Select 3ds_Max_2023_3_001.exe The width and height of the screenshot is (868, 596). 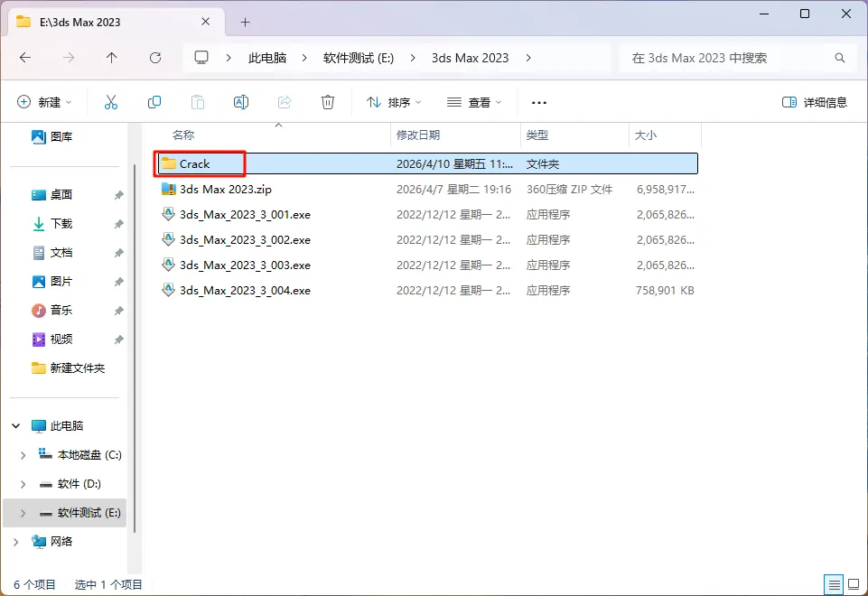pos(427,215)
